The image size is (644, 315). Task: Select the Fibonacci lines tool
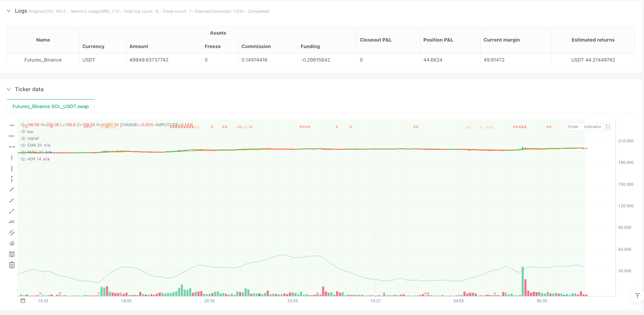point(12,254)
